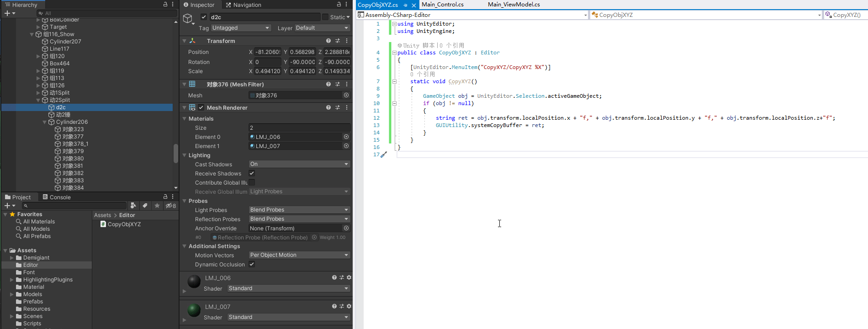Collapse CopyXYZ method code fold

[394, 81]
